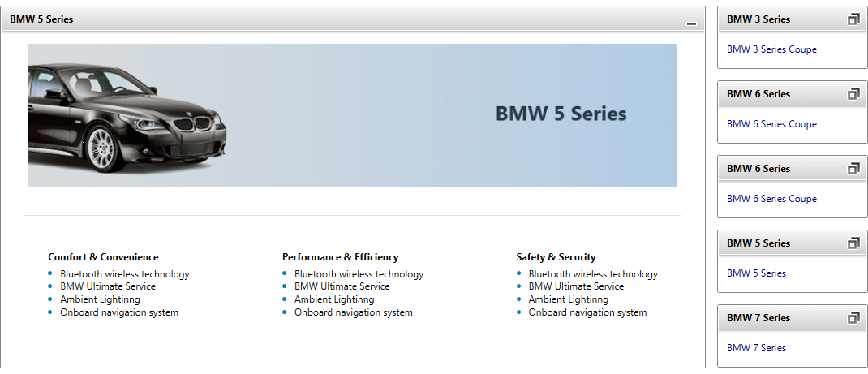Click Bluetooth wireless technology under Safety & Security
The height and width of the screenshot is (374, 868).
coord(593,274)
